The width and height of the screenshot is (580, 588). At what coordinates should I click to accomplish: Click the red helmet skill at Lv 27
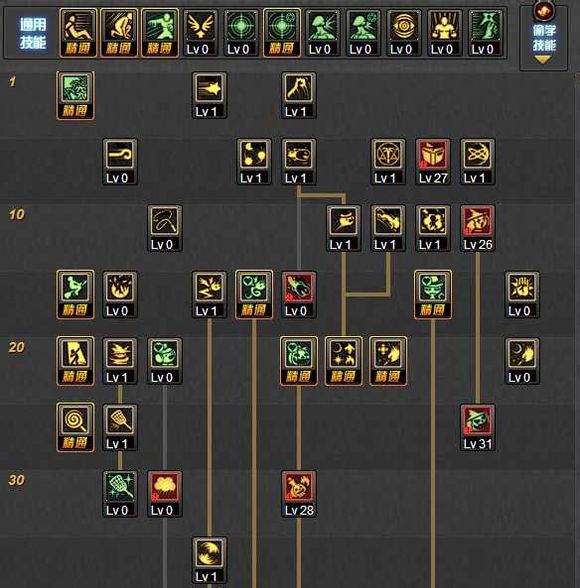point(433,161)
